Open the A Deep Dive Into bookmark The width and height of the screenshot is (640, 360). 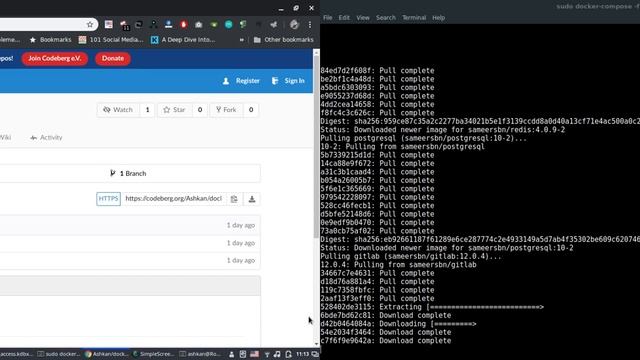click(x=183, y=40)
